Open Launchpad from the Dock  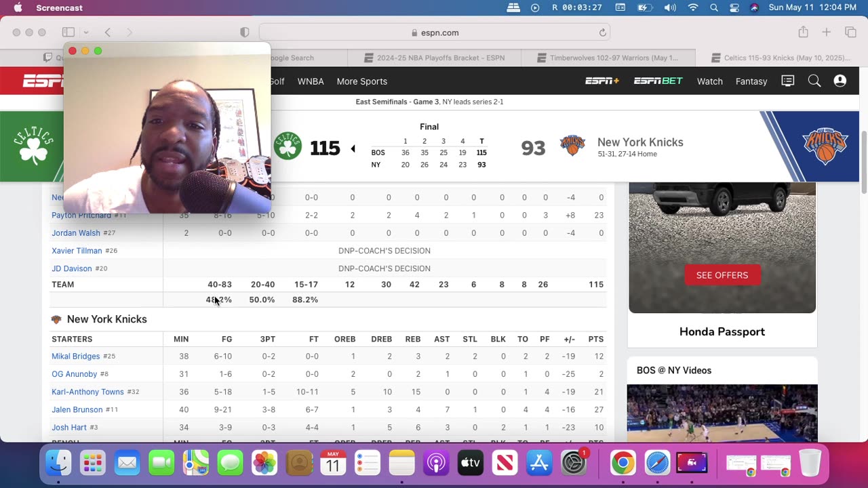92,463
